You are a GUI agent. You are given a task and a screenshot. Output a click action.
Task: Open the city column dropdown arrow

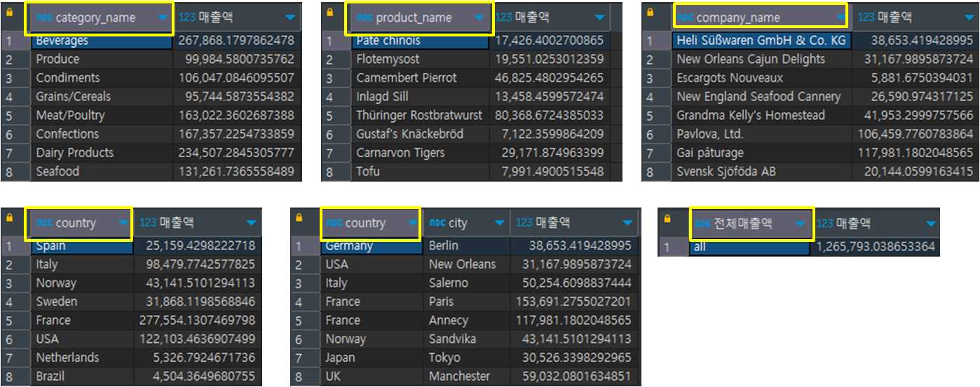pos(500,224)
